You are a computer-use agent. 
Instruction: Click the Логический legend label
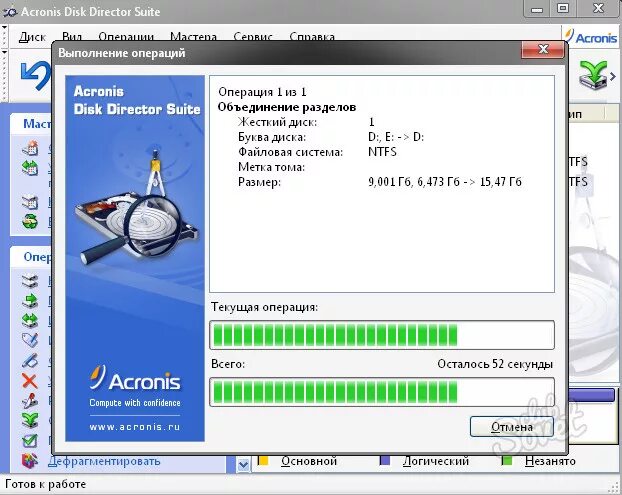click(x=435, y=461)
